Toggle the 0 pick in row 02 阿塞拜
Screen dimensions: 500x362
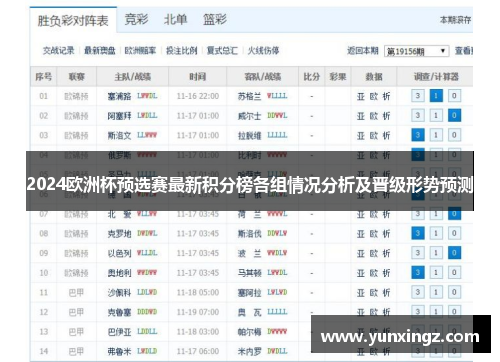point(454,116)
